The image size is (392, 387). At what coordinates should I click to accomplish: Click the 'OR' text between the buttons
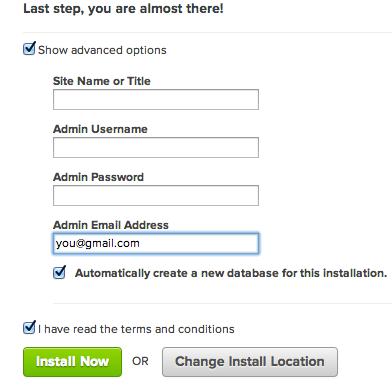point(140,361)
